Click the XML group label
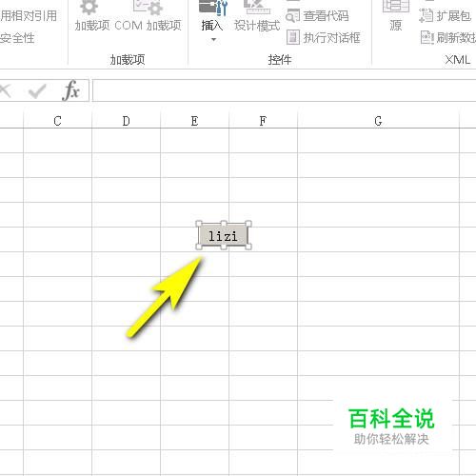This screenshot has width=476, height=476. click(457, 60)
